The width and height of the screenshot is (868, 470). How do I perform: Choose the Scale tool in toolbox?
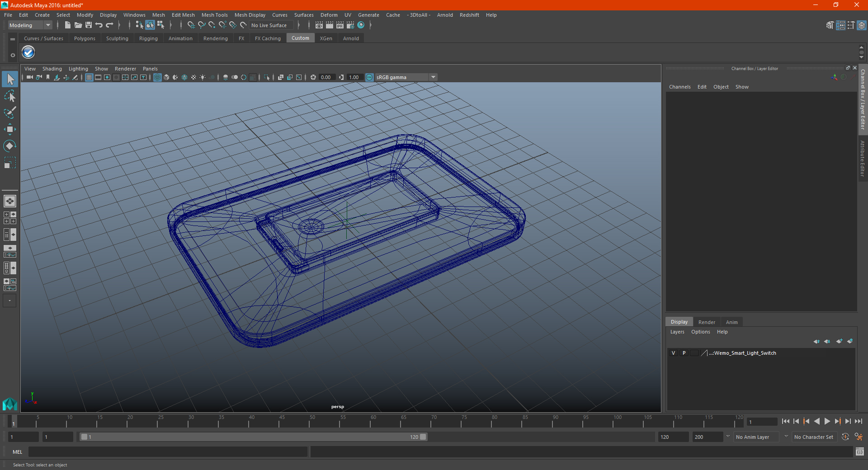pyautogui.click(x=10, y=163)
